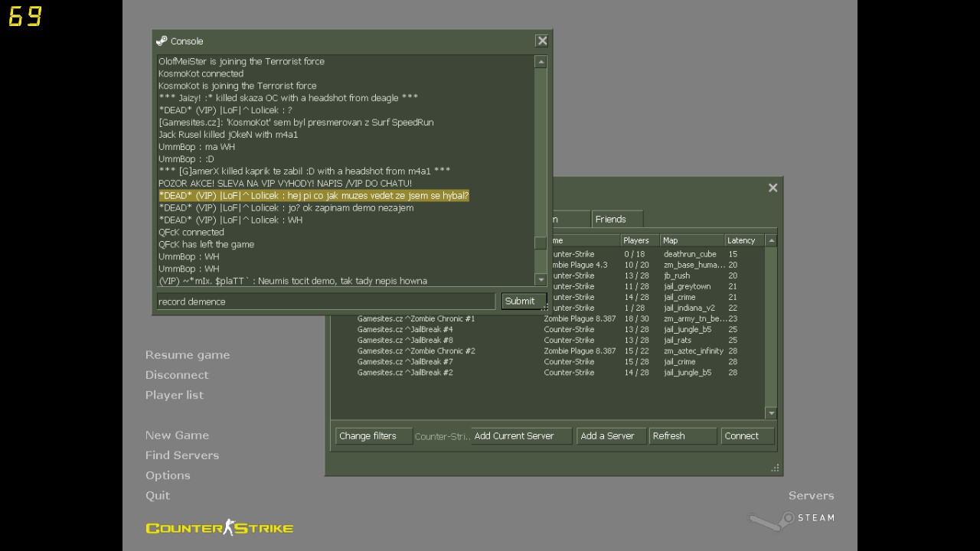This screenshot has height=551, width=980.
Task: Click the Servers link near Steam logo
Action: (811, 495)
